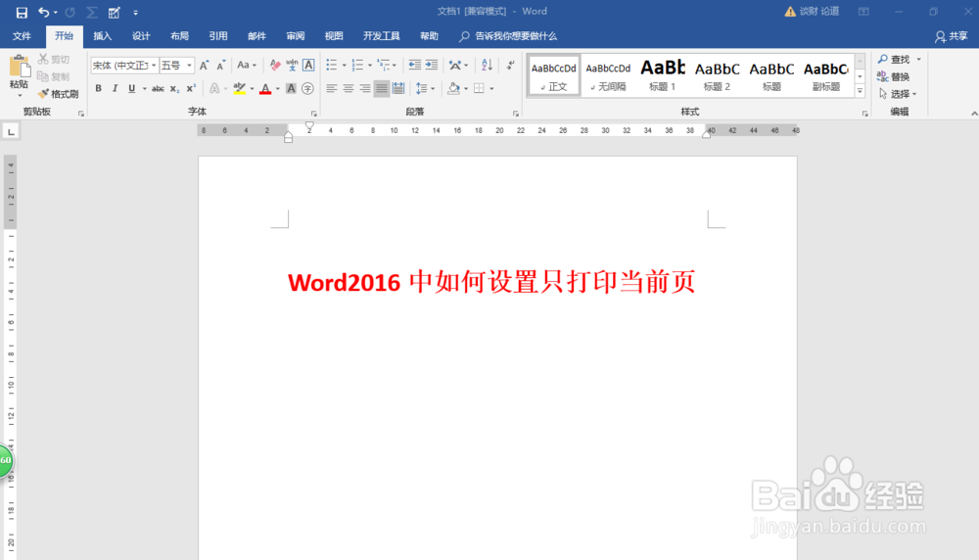Switch to the Review tab
This screenshot has height=560, width=979.
[x=296, y=36]
